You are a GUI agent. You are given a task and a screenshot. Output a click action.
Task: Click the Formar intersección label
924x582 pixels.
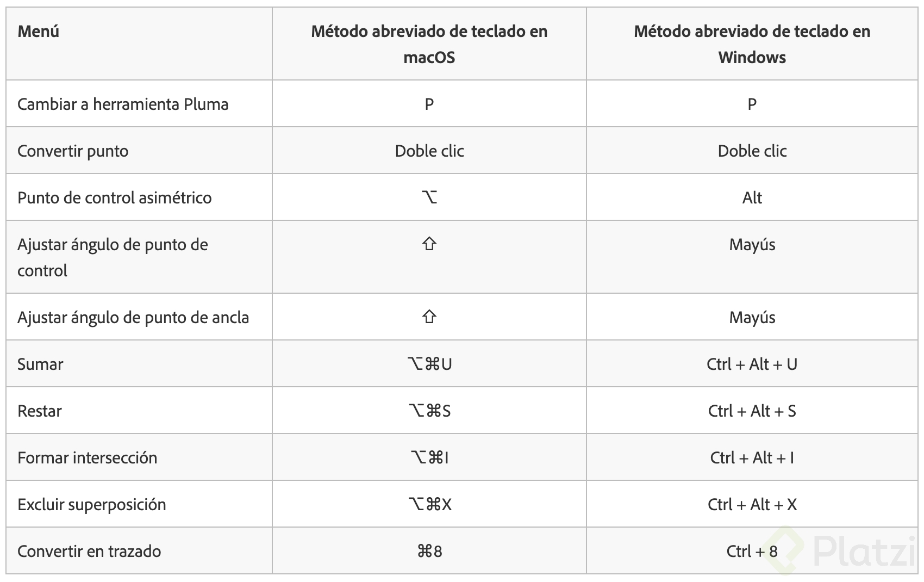(x=88, y=457)
